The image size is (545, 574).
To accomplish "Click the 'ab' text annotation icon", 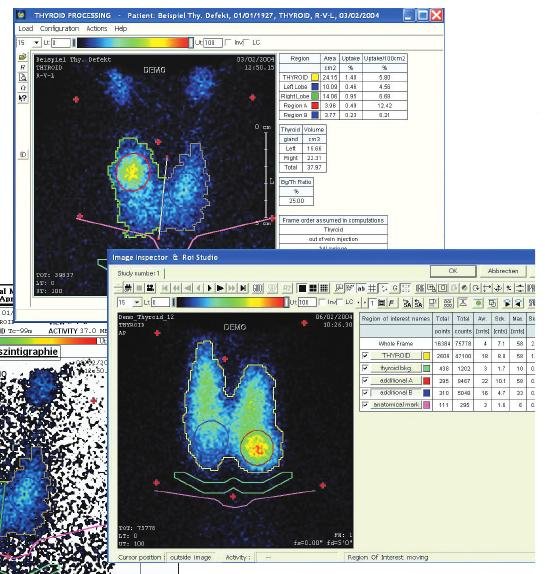I will click(361, 288).
